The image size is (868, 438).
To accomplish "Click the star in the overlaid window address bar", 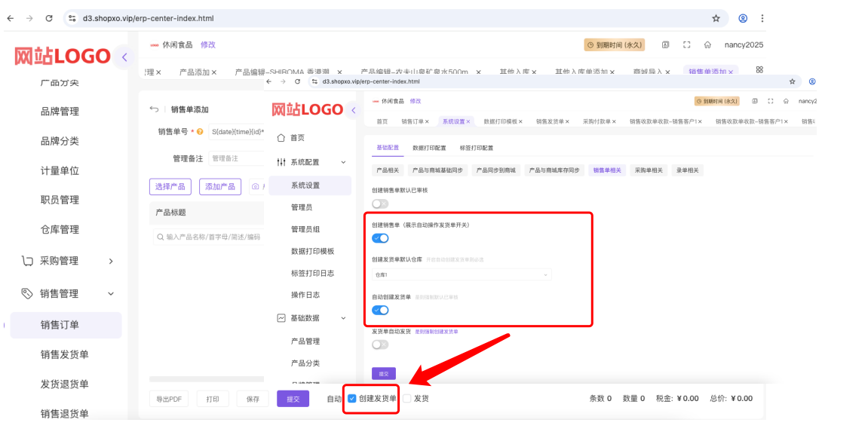I will point(792,81).
